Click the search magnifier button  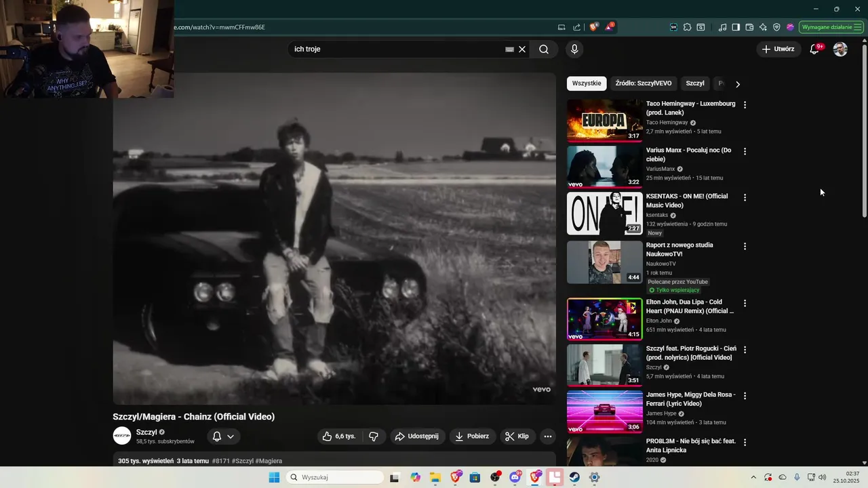(544, 49)
